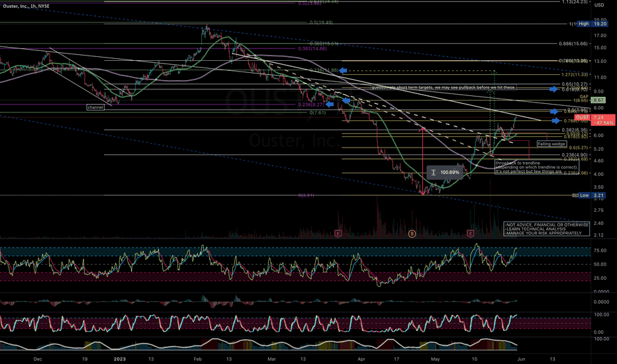This screenshot has height=364, width=617.
Task: Click the Dec date axis label
Action: click(38, 359)
